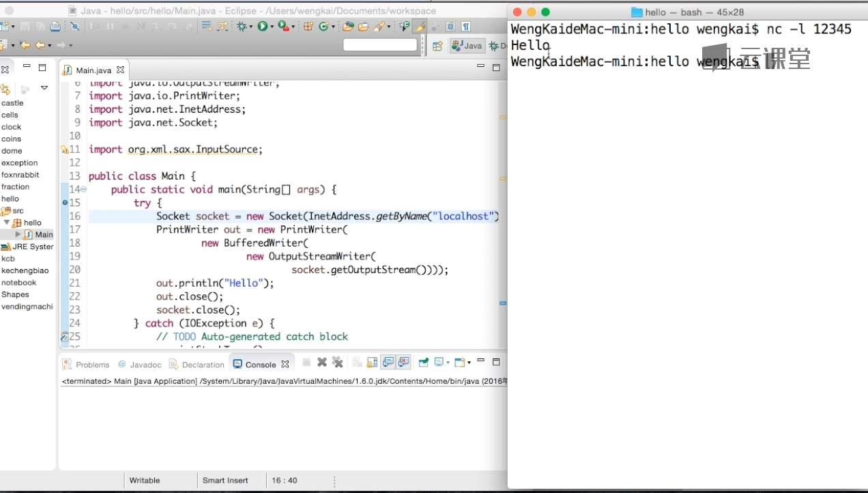Switch to the Javadoc tab

tap(140, 365)
